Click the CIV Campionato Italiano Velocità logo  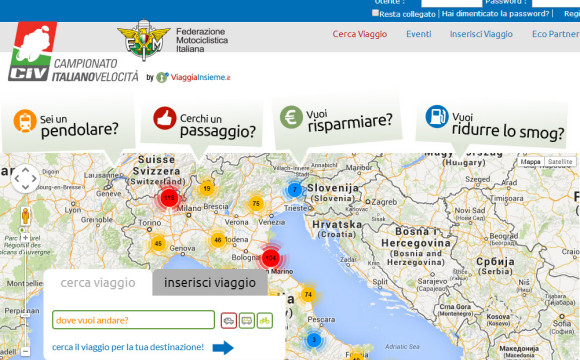[74, 52]
